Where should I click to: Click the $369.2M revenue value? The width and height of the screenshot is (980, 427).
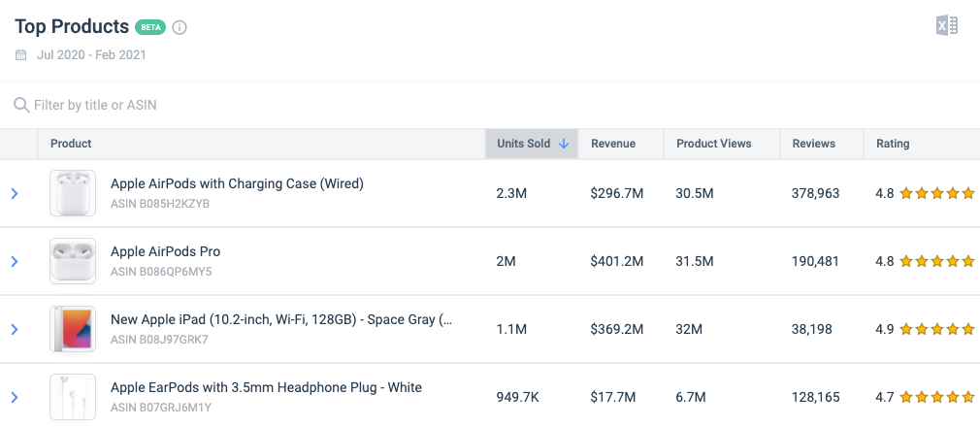pyautogui.click(x=617, y=330)
